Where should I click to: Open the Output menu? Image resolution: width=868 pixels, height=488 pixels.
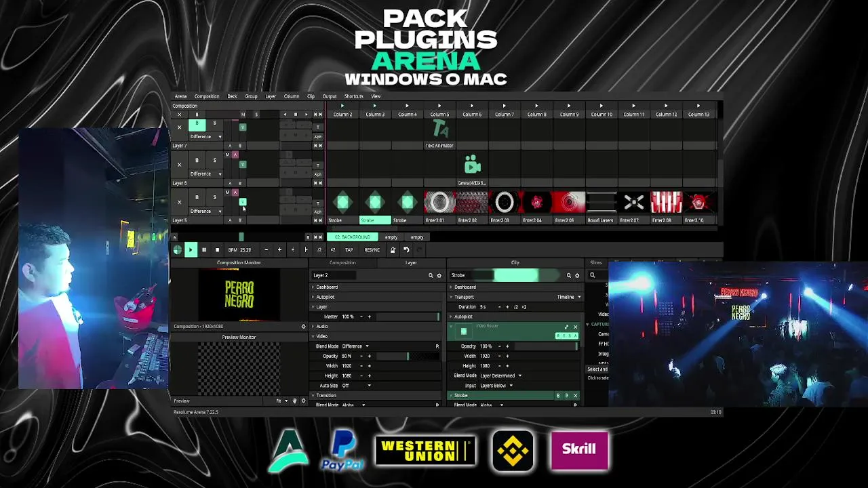tap(330, 96)
